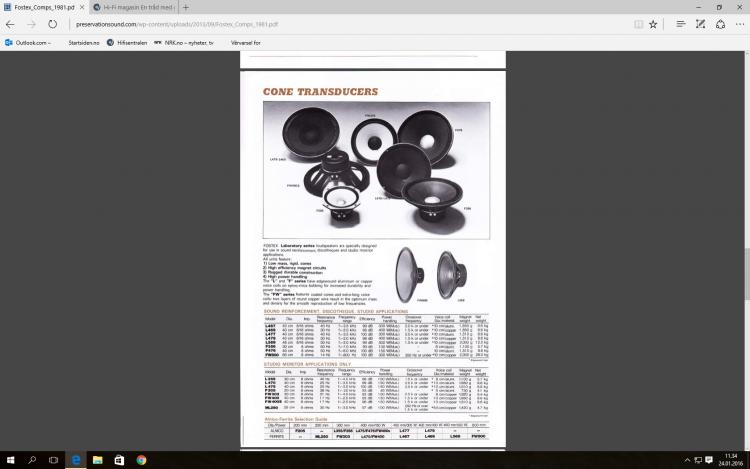750x469 pixels.
Task: Open Action Center notifications icon
Action: [709, 460]
